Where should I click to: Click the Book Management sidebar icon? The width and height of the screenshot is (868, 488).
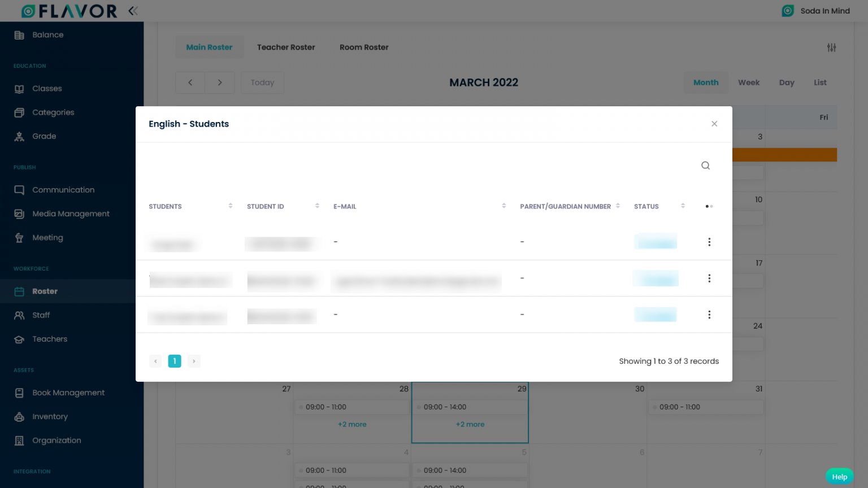click(x=19, y=393)
